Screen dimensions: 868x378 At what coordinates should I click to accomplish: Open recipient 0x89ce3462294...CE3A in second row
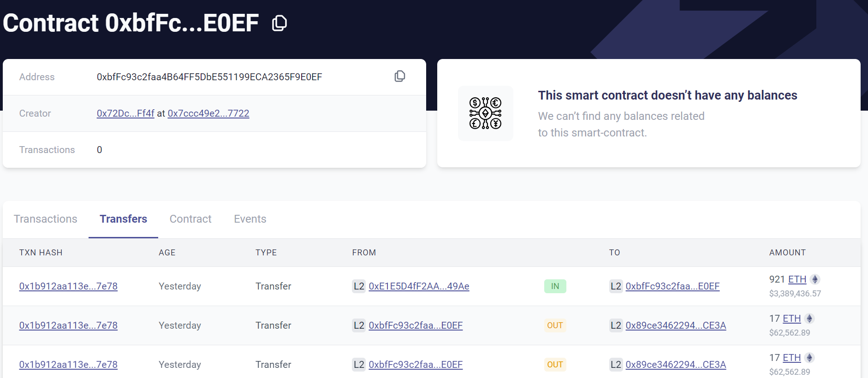[676, 325]
